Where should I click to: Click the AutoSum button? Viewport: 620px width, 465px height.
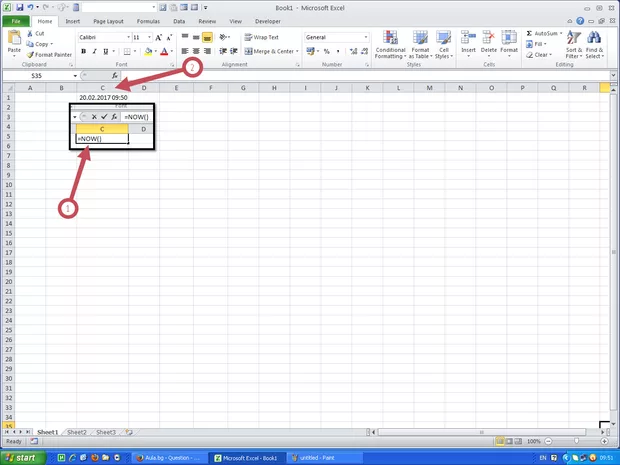coord(541,33)
